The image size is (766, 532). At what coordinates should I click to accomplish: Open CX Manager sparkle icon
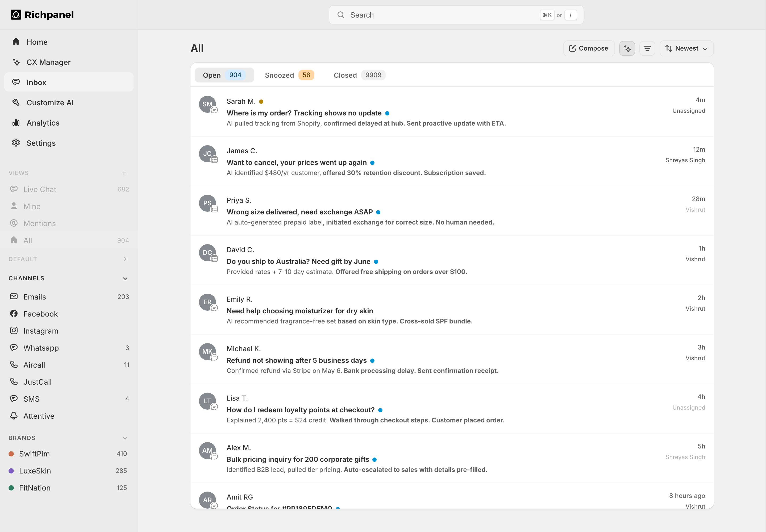16,62
